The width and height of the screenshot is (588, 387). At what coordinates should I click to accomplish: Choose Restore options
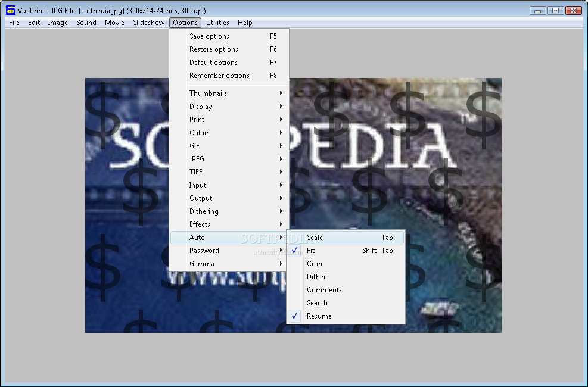[229, 49]
